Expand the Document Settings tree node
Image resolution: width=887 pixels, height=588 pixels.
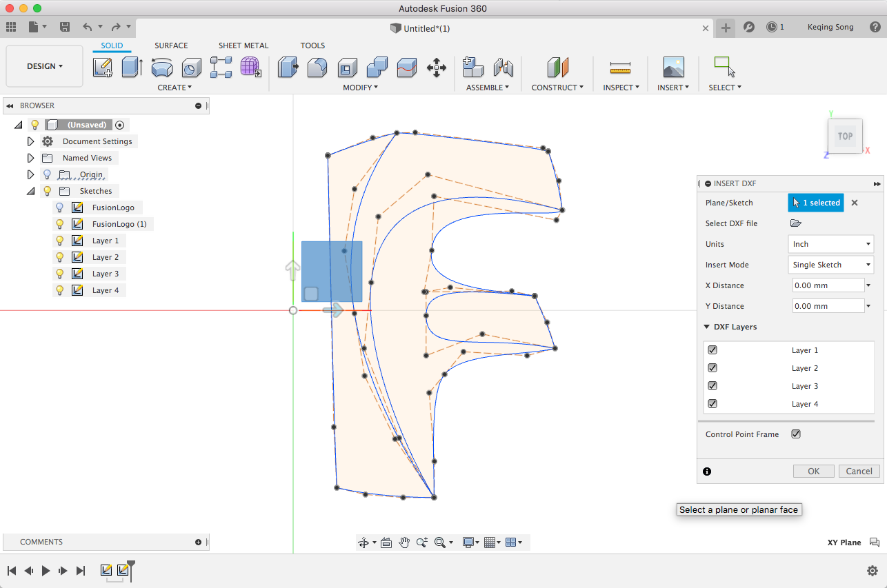tap(30, 141)
